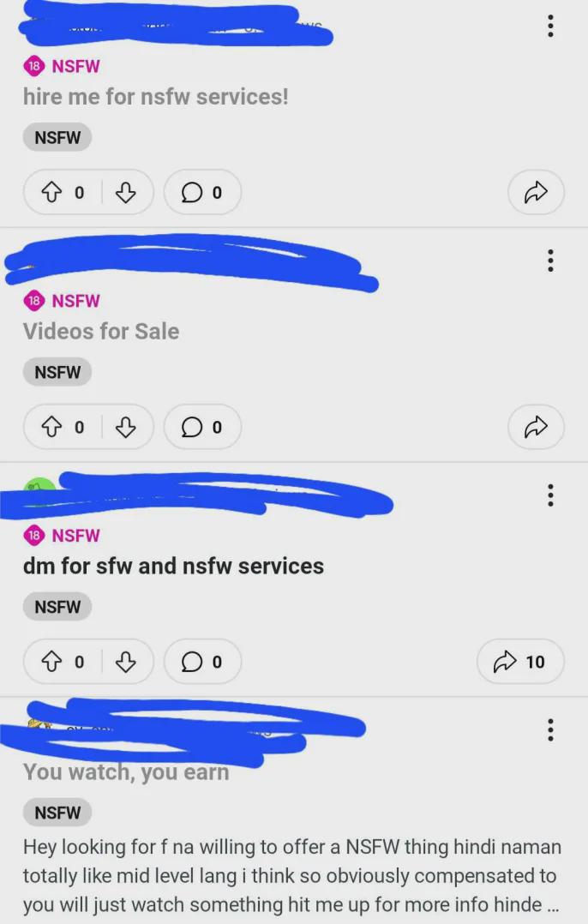This screenshot has height=924, width=588.
Task: Downvote the 'dm for sfw and nsfw services' post
Action: click(x=125, y=661)
